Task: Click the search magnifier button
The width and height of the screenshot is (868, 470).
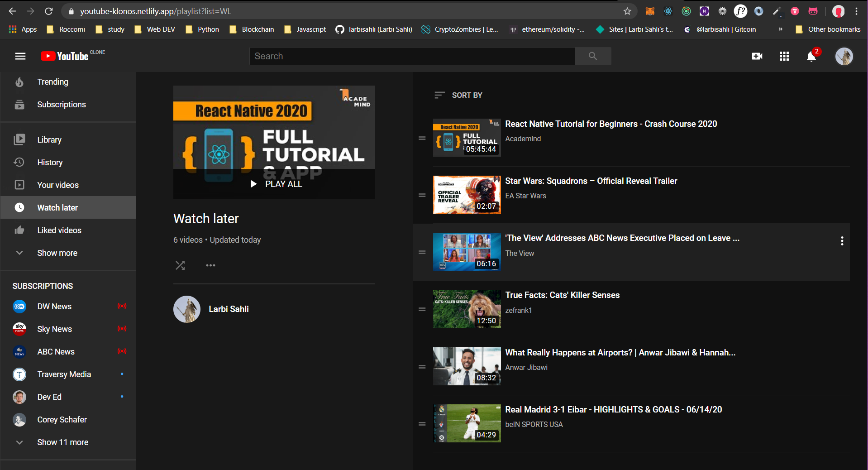Action: pyautogui.click(x=593, y=56)
